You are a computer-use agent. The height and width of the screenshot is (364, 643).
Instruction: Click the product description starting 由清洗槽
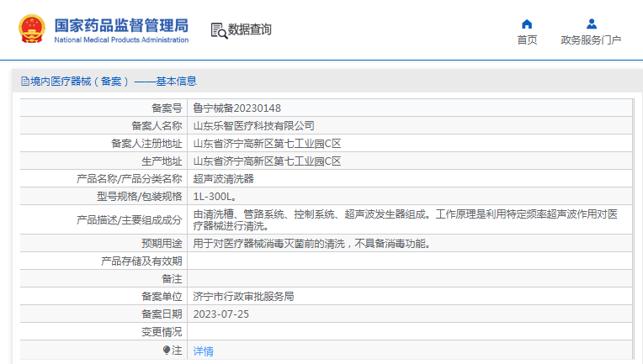pos(405,220)
